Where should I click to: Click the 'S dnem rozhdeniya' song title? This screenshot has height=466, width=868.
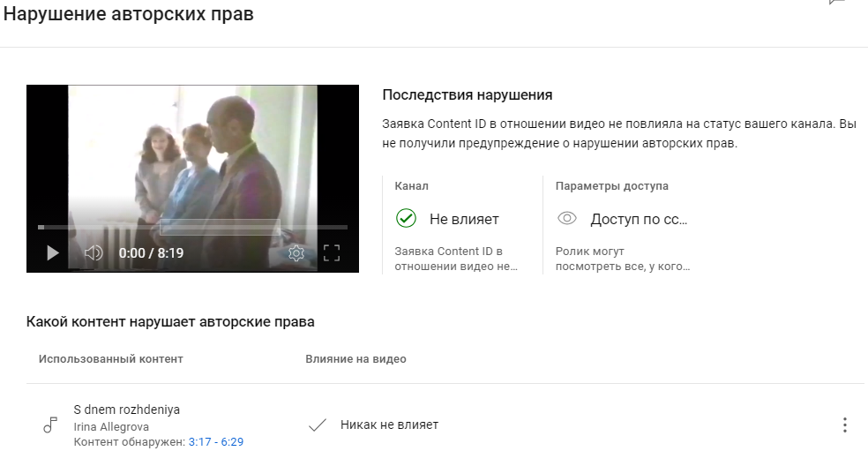point(127,410)
